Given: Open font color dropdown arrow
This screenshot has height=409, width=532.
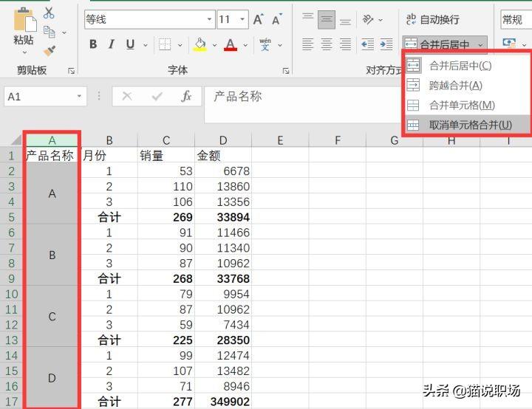Looking at the screenshot, I should click(245, 45).
